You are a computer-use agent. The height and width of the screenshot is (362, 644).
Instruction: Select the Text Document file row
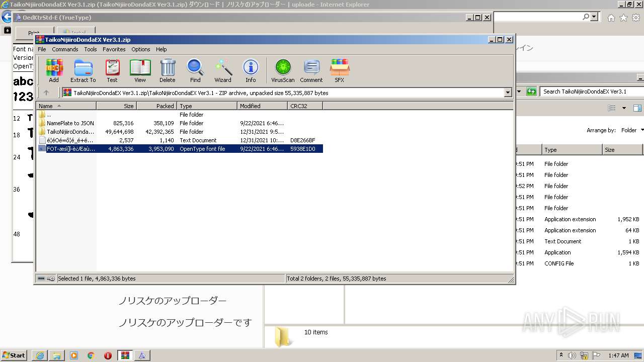180,140
